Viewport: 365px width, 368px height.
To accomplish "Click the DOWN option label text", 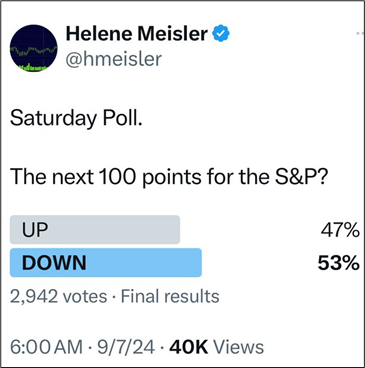I will [54, 263].
